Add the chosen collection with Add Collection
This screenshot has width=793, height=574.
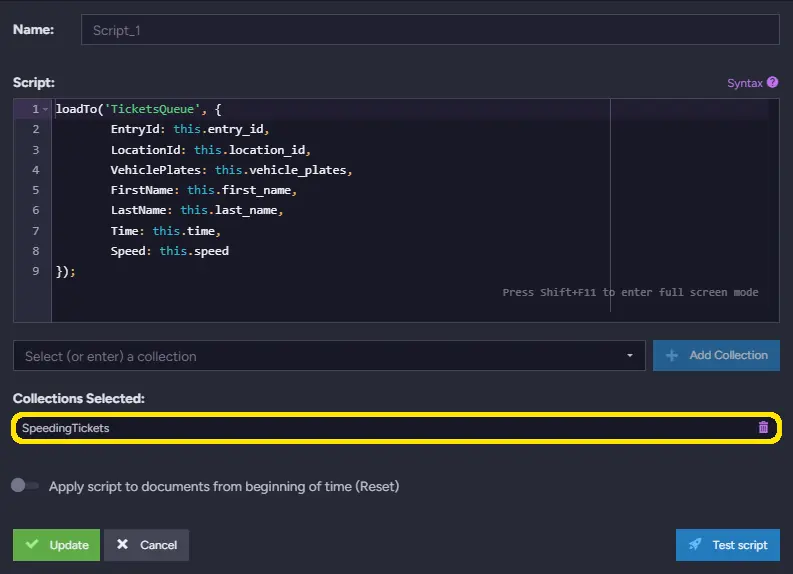(716, 356)
